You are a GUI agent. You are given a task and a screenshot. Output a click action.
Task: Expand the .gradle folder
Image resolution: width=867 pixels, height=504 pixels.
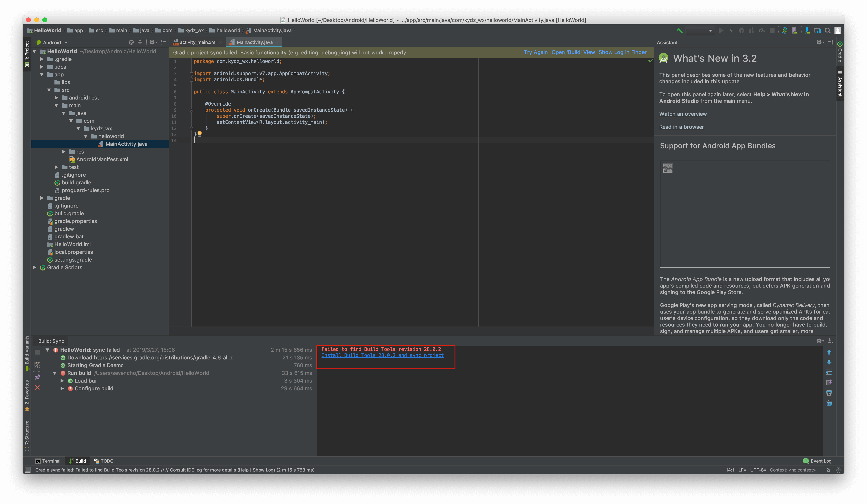click(x=42, y=59)
